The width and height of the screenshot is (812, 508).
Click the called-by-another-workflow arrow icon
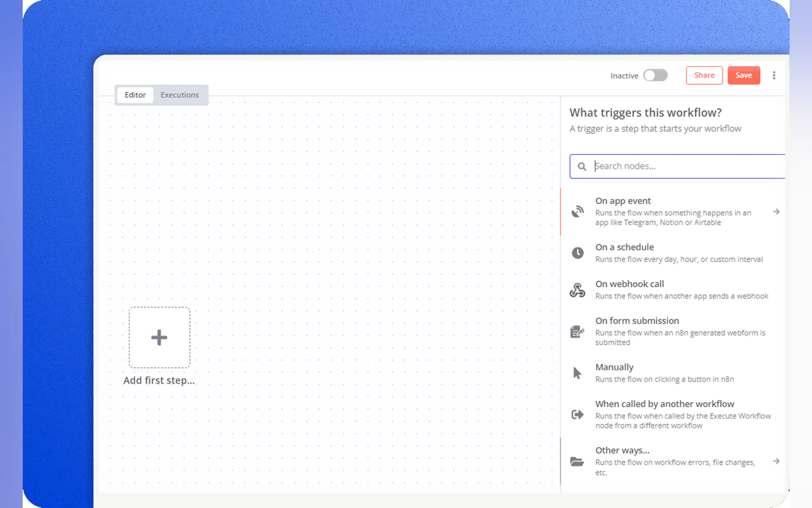[577, 414]
